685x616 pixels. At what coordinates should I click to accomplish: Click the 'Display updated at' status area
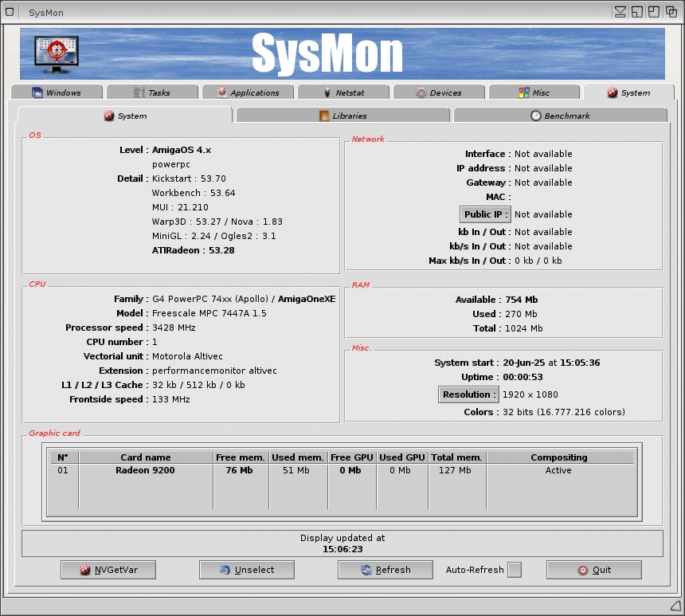[342, 543]
